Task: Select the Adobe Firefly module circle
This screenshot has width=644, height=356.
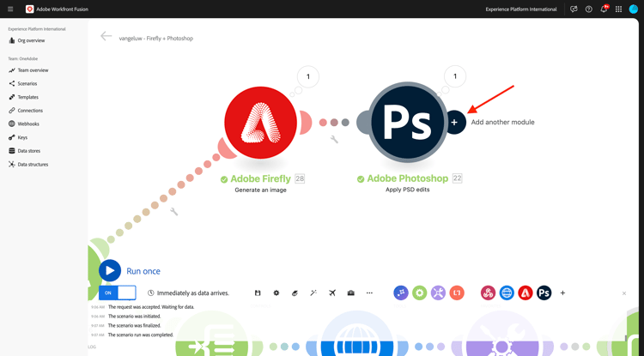Action: (260, 122)
